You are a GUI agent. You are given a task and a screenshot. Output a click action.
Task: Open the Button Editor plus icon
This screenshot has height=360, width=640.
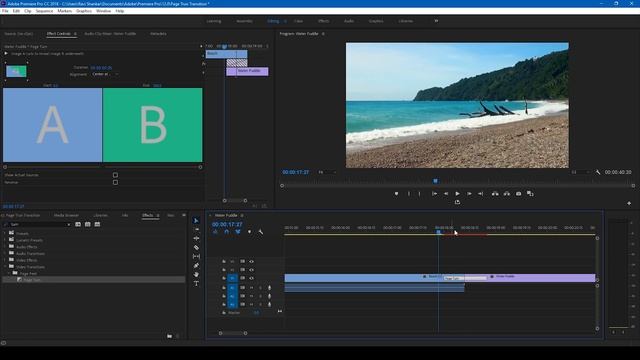coord(629,203)
